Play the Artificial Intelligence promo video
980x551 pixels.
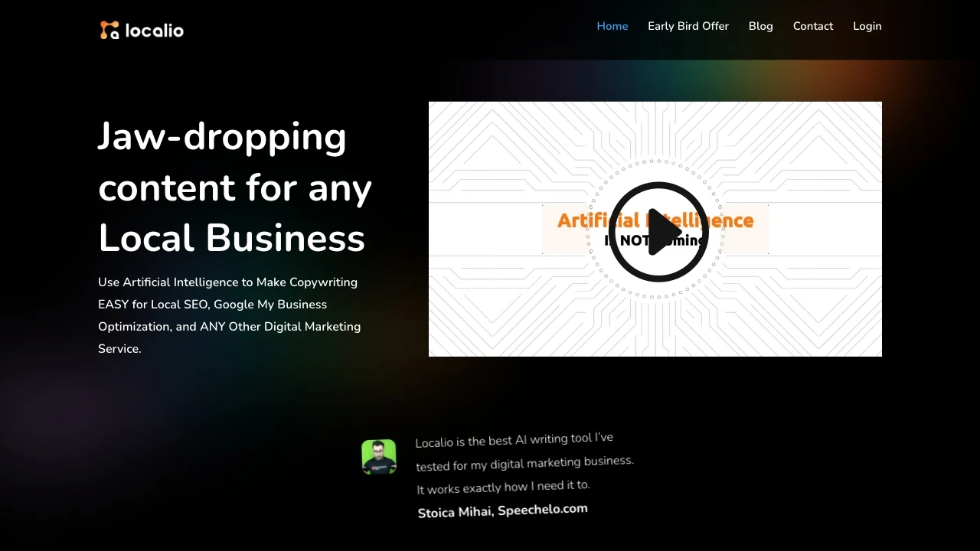pos(658,231)
